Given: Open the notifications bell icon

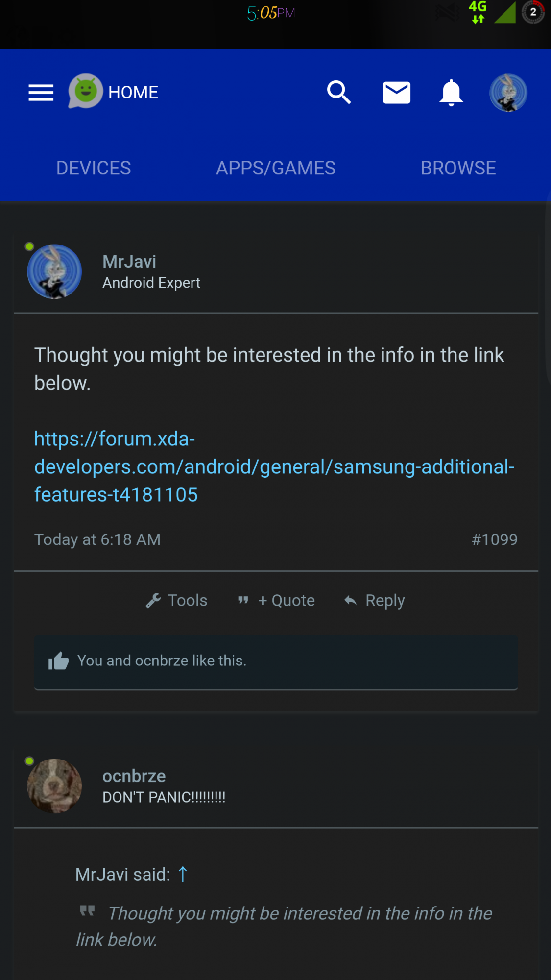Looking at the screenshot, I should 451,93.
